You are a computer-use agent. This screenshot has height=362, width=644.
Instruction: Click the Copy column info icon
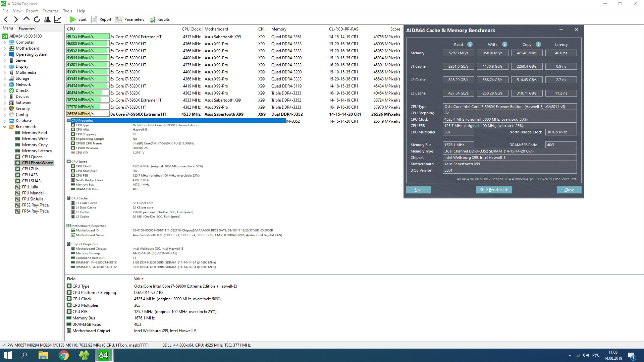tap(538, 44)
